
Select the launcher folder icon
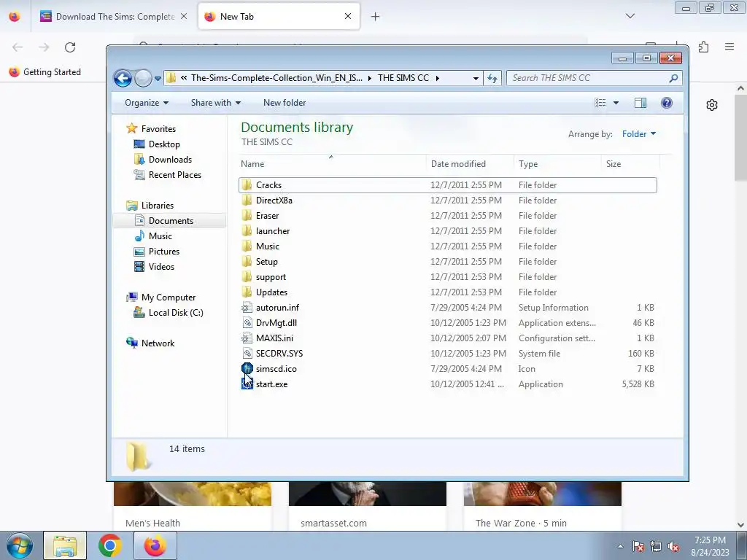[x=247, y=231]
